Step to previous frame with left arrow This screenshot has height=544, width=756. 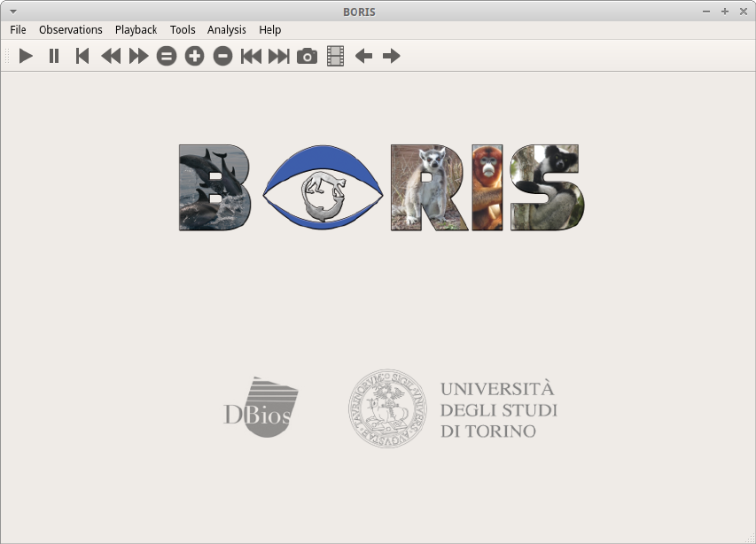pyautogui.click(x=363, y=56)
